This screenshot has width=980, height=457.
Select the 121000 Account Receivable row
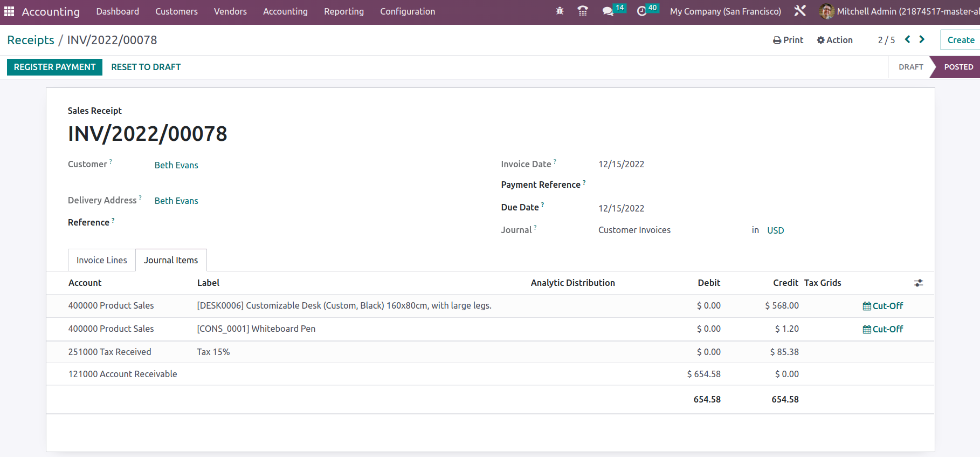[490, 374]
